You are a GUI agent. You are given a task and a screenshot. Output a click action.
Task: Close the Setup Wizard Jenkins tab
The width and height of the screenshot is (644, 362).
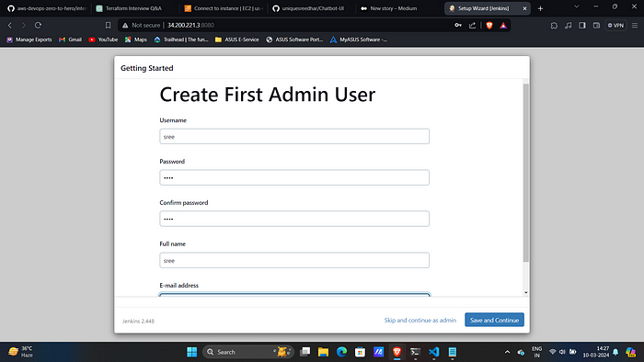524,8
